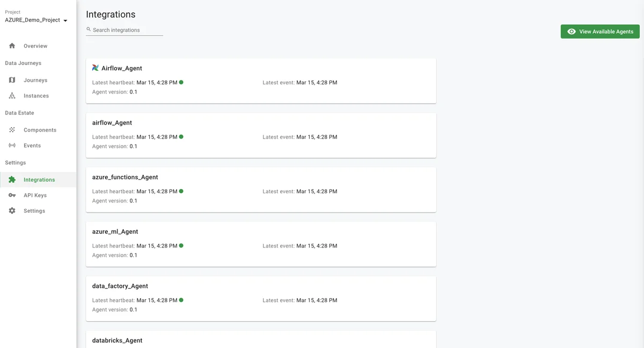The width and height of the screenshot is (644, 348).
Task: Click the Events broadcast icon
Action: [x=12, y=146]
